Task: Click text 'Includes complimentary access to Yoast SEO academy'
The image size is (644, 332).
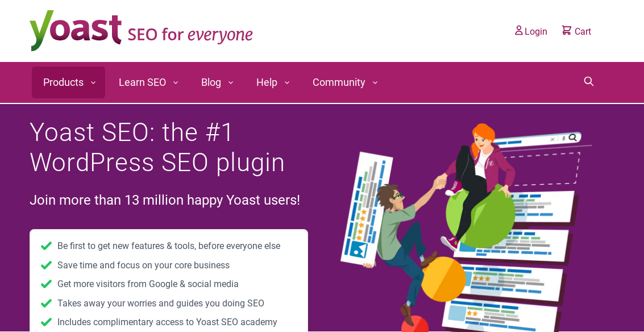Action: point(167,322)
